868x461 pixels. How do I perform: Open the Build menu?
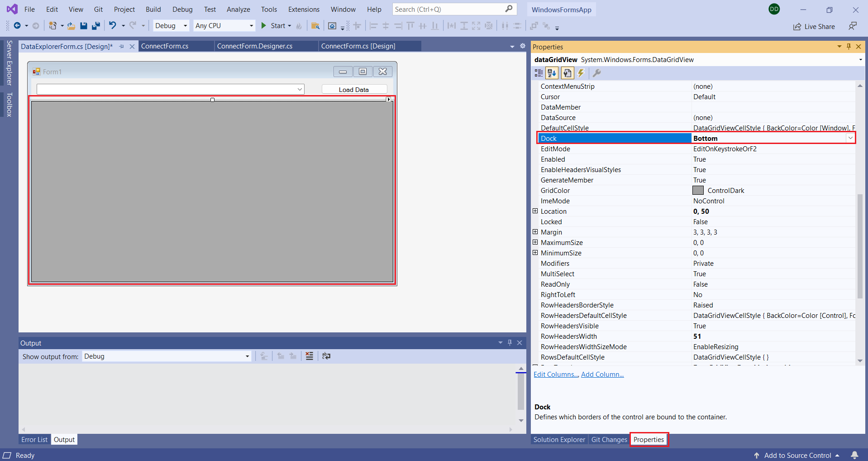click(153, 10)
